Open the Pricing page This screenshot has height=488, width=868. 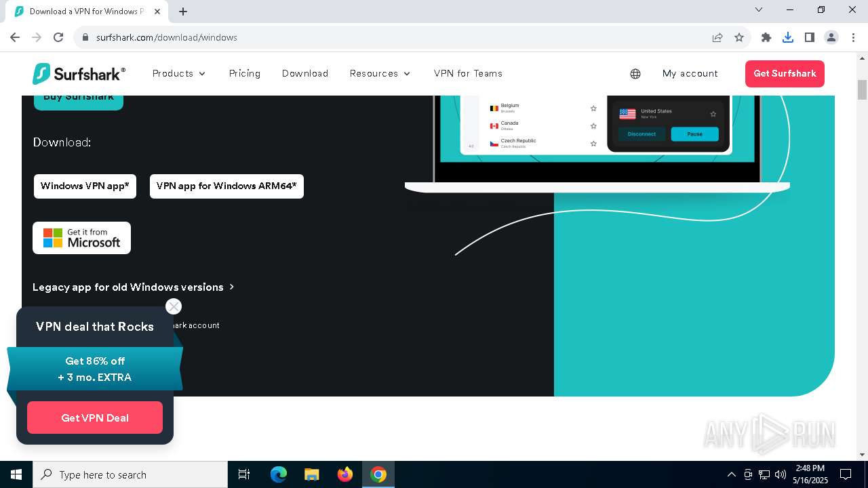(x=245, y=73)
